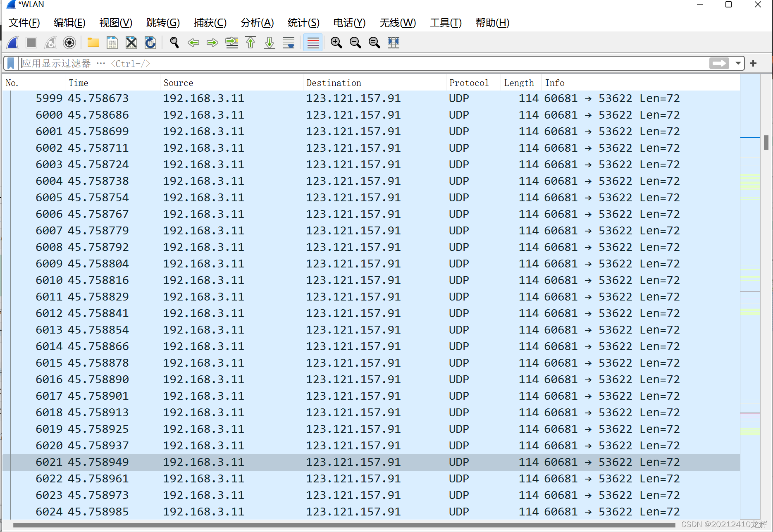The image size is (773, 532).
Task: Open the 分析(A) menu
Action: point(257,23)
